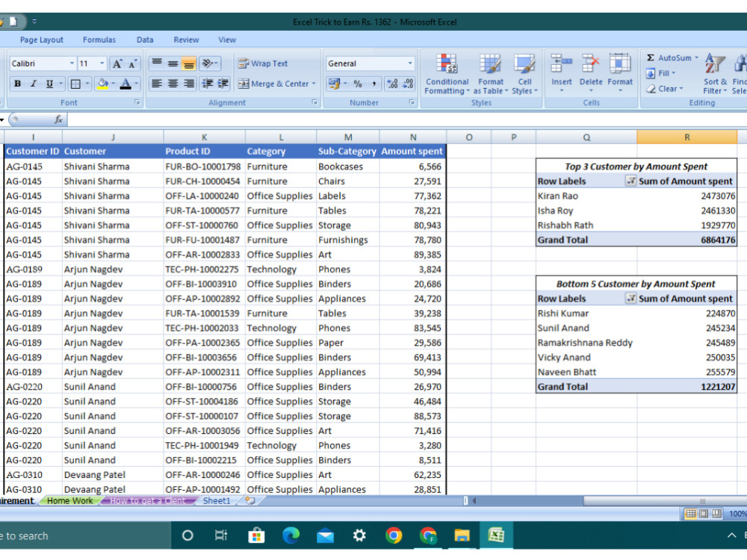Open Format as Table gallery
747x560 pixels.
click(x=491, y=74)
